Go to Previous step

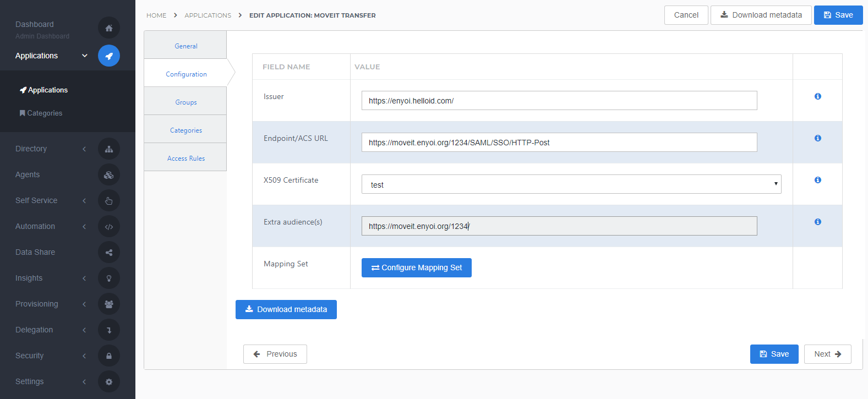click(275, 354)
